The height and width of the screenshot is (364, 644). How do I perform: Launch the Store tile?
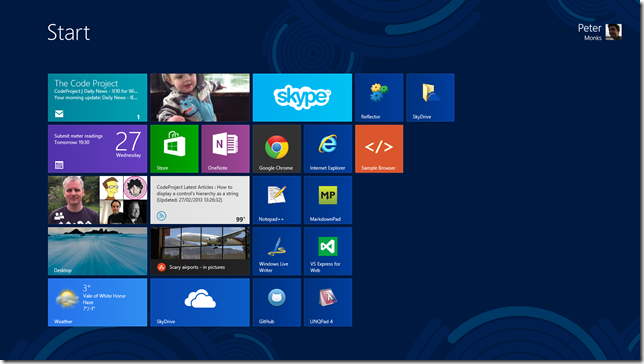point(174,149)
